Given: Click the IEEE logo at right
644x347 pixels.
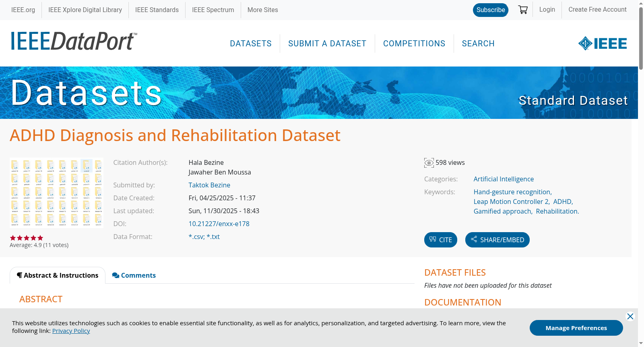Looking at the screenshot, I should point(603,43).
